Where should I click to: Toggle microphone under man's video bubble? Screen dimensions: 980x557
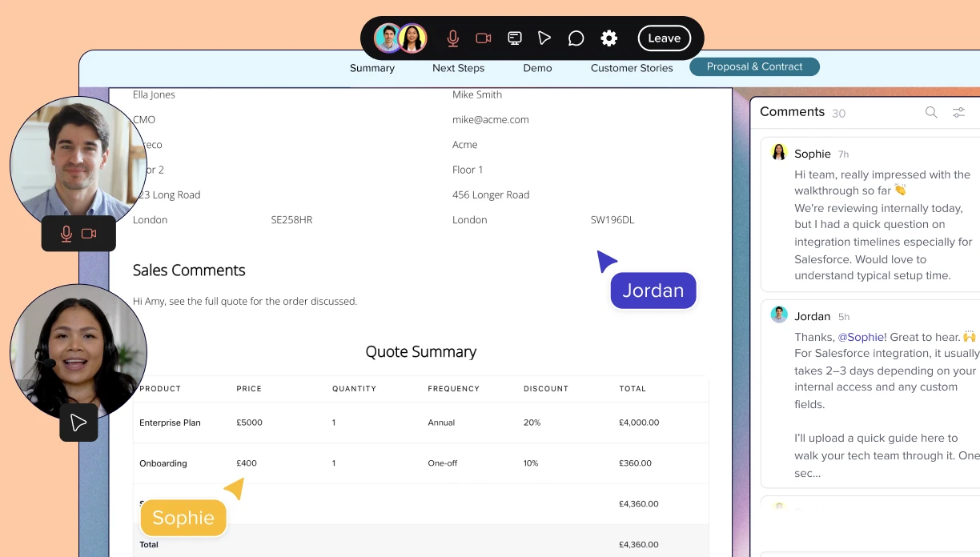[66, 234]
